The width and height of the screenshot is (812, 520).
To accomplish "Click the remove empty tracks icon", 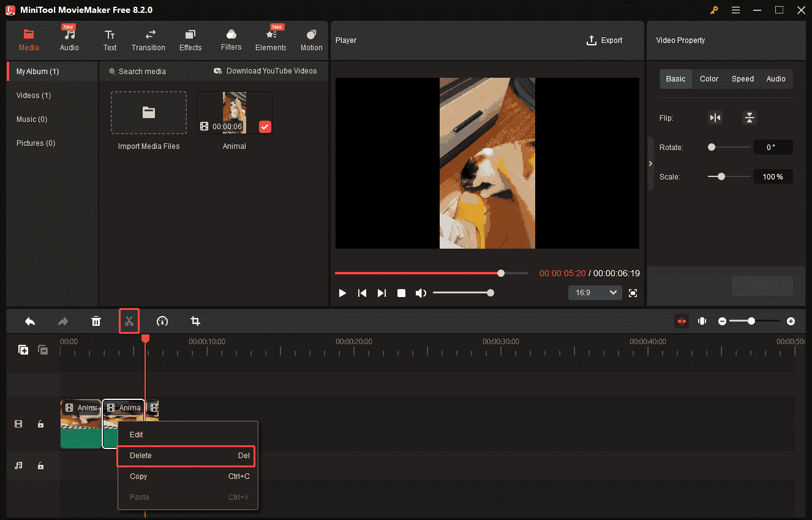I will (43, 350).
